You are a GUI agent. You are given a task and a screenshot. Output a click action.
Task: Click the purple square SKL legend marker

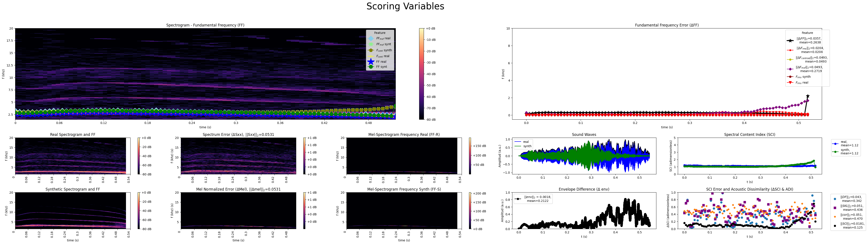click(x=835, y=208)
